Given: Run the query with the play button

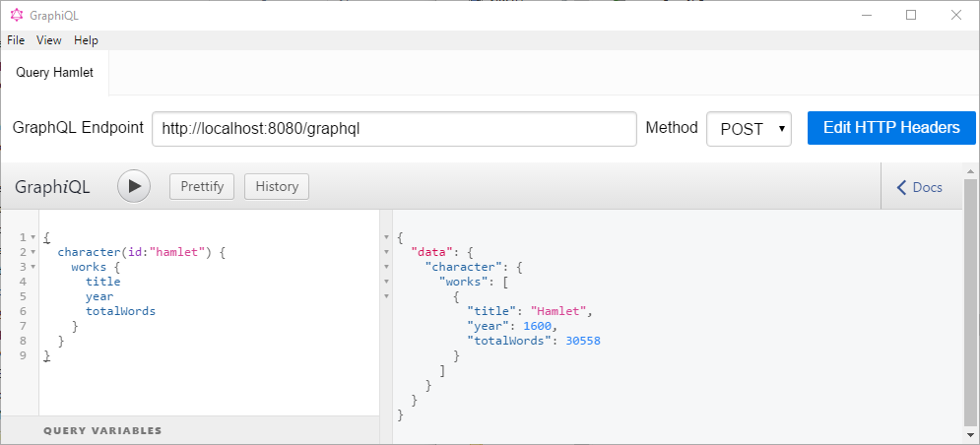Looking at the screenshot, I should point(134,186).
